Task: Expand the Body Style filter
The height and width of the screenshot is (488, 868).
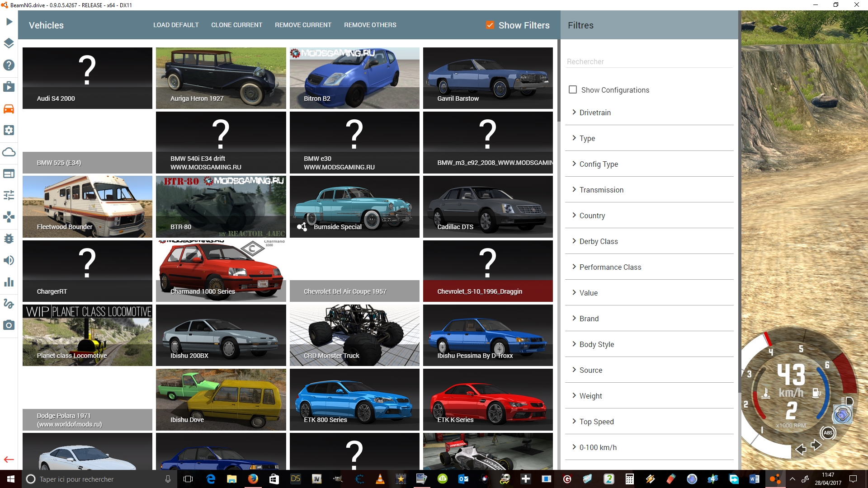Action: pyautogui.click(x=649, y=344)
